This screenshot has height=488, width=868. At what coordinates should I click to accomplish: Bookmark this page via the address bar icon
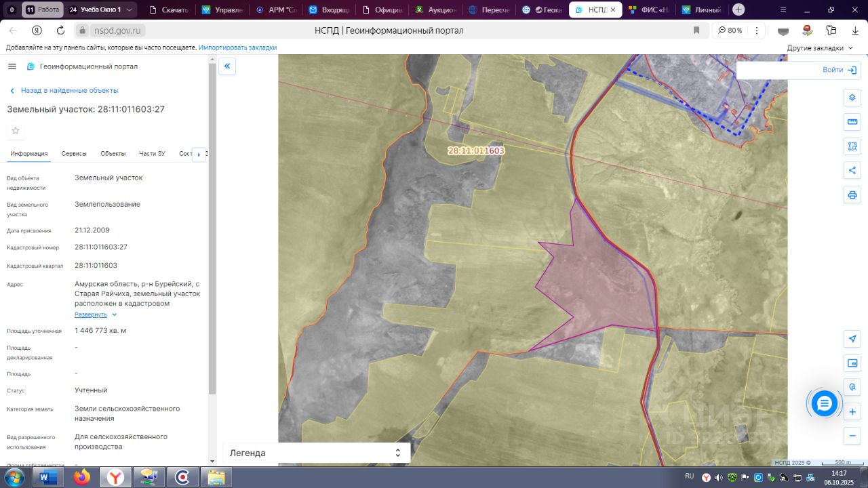click(x=696, y=30)
